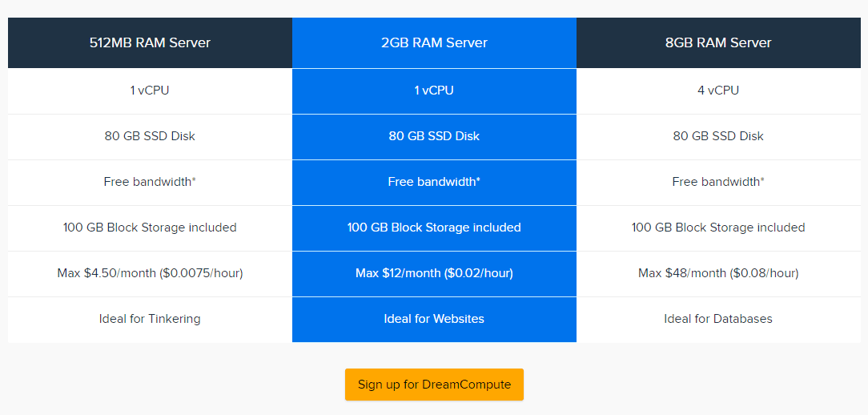The width and height of the screenshot is (868, 415).
Task: Click the 4 vCPU cell
Action: click(718, 91)
